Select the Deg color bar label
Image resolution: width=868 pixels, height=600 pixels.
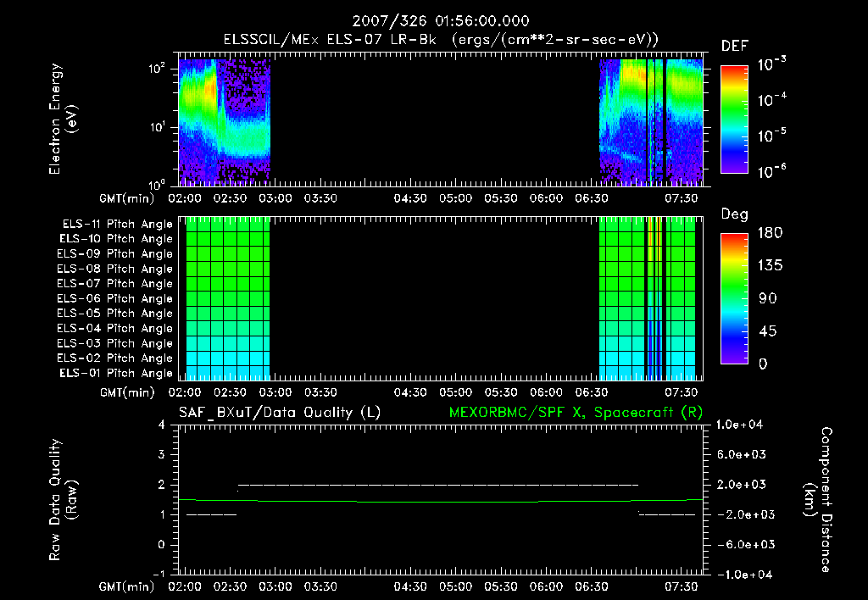pos(735,214)
